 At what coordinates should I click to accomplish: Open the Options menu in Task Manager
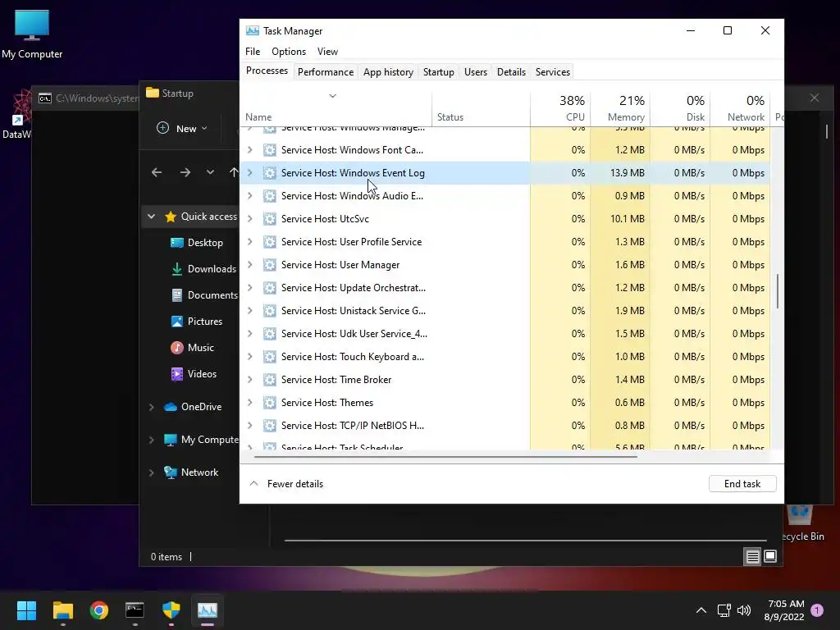(288, 52)
